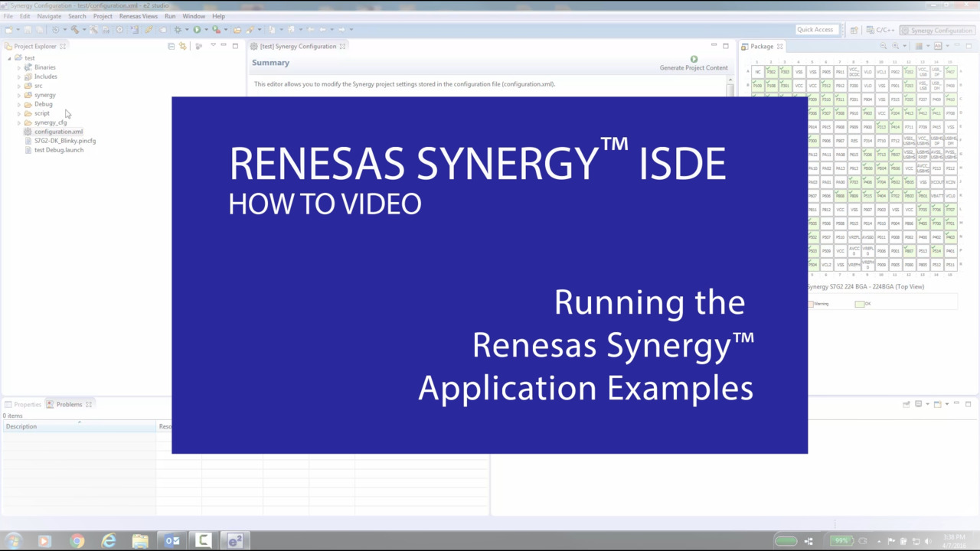Open the Project Explorer View Menu dropdown
980x551 pixels.
(213, 47)
